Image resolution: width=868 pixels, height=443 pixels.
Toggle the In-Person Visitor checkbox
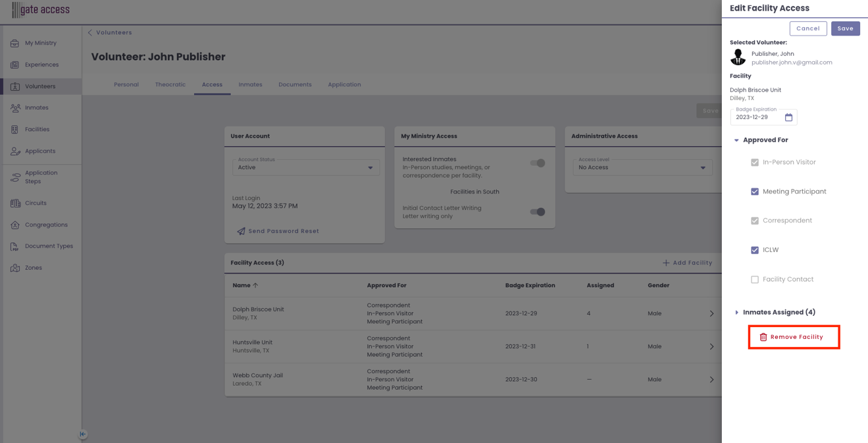755,163
